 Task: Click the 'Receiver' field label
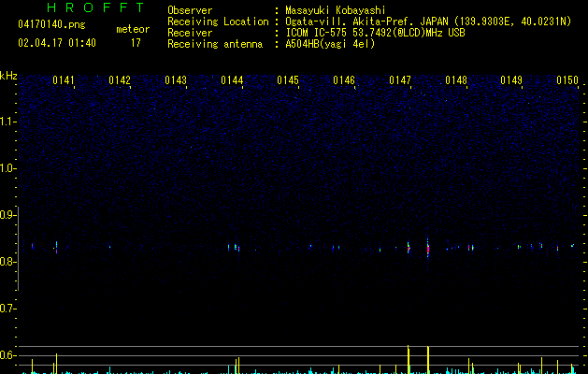(190, 33)
